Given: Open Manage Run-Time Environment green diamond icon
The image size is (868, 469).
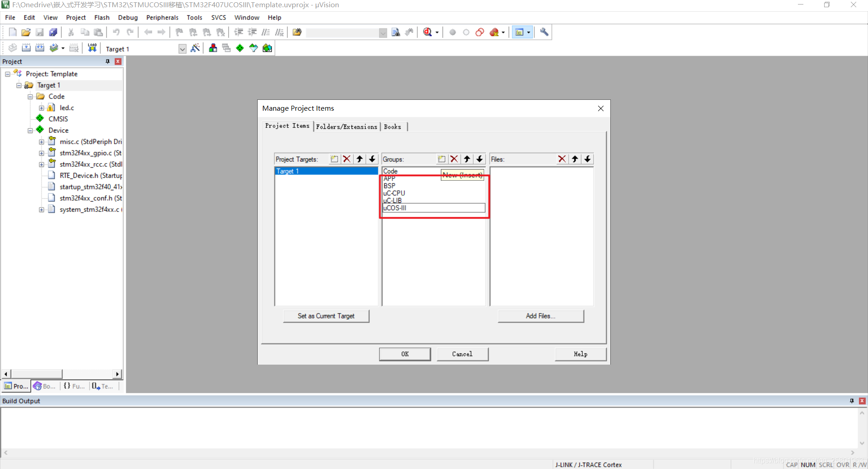Looking at the screenshot, I should (x=240, y=48).
